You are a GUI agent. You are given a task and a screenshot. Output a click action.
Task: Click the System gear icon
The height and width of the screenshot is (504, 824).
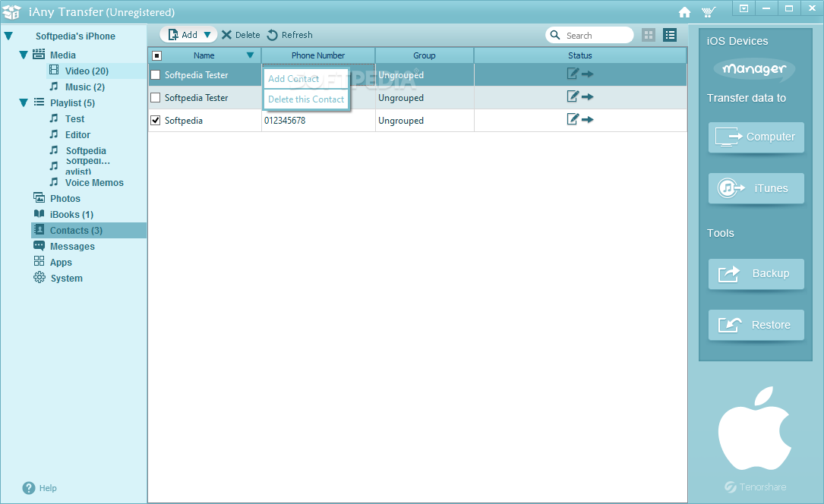click(39, 277)
